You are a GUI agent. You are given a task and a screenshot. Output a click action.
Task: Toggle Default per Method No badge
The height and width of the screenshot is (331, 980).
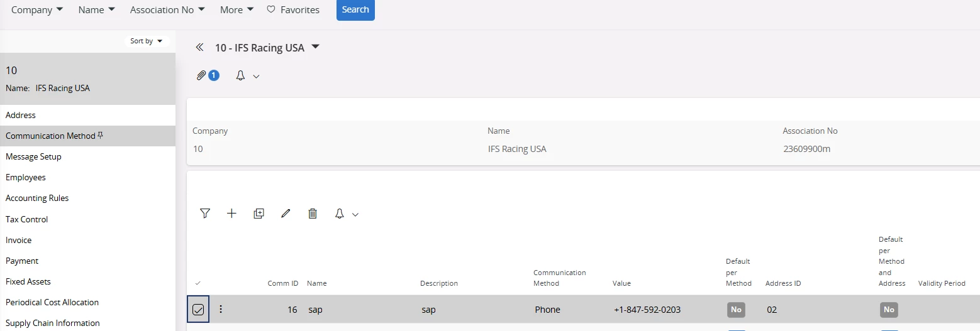pos(736,310)
